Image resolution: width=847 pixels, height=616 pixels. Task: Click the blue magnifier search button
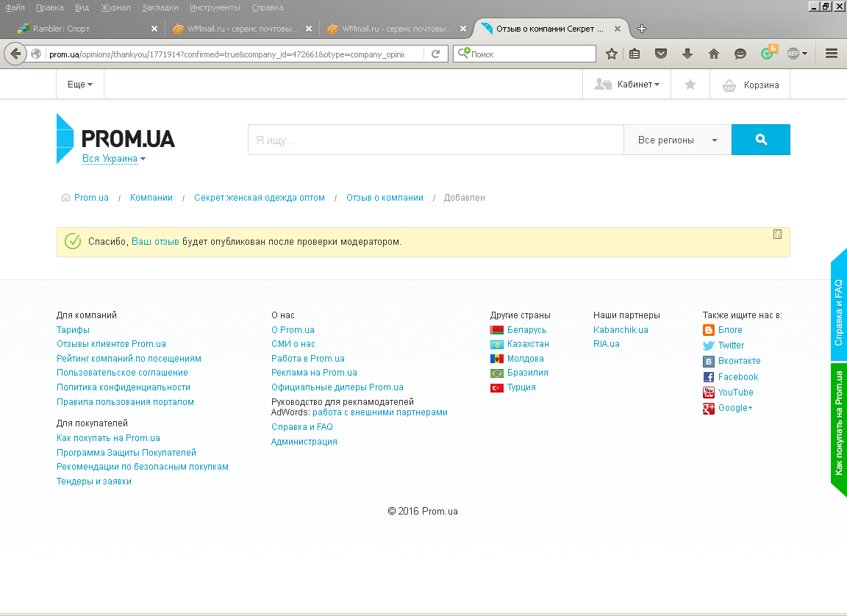point(760,140)
